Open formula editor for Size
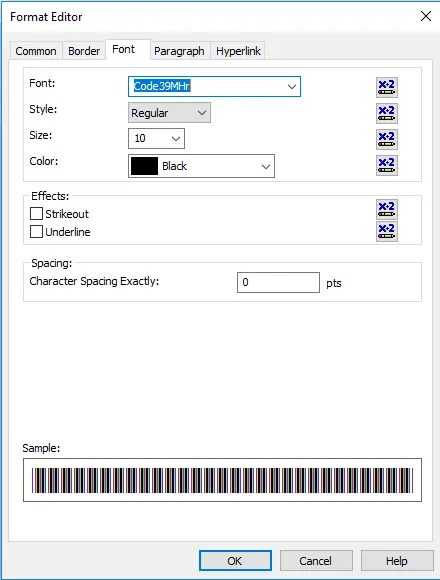The image size is (440, 580). (387, 139)
